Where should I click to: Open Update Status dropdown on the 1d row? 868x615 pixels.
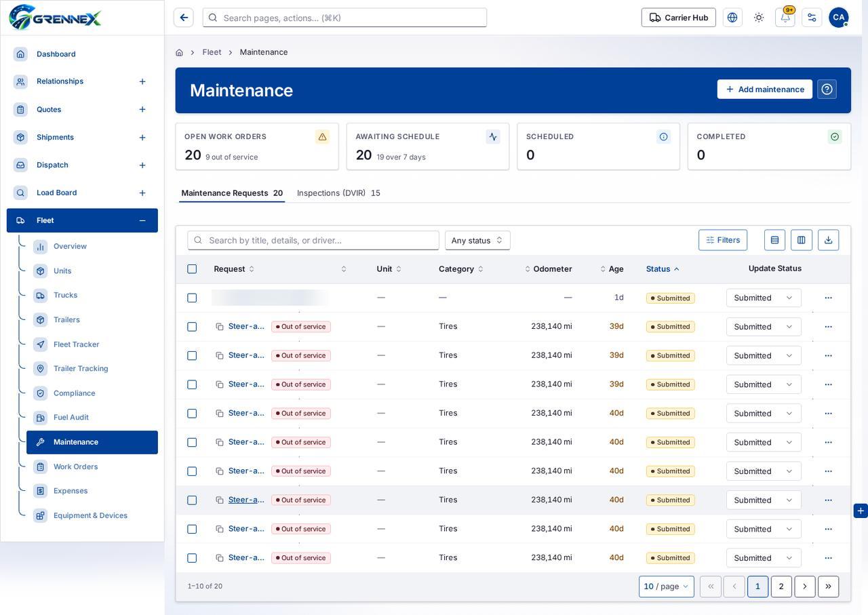coord(764,298)
